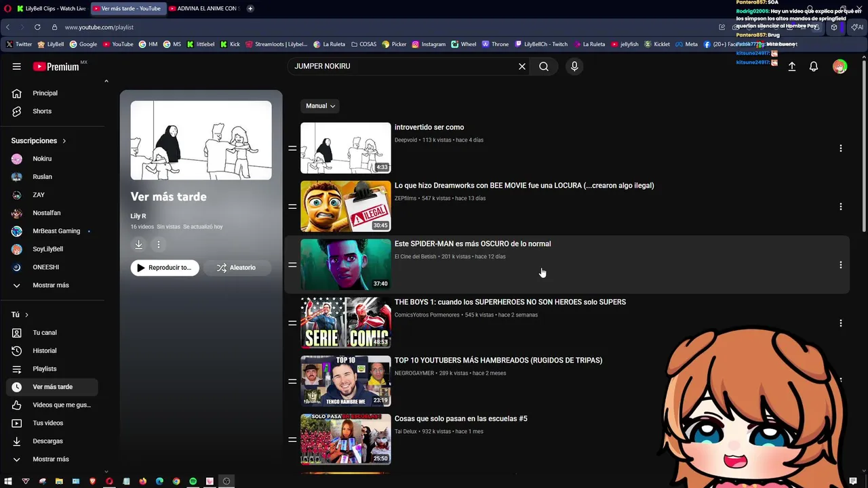Open options menu for Spider-Man video

(841, 264)
